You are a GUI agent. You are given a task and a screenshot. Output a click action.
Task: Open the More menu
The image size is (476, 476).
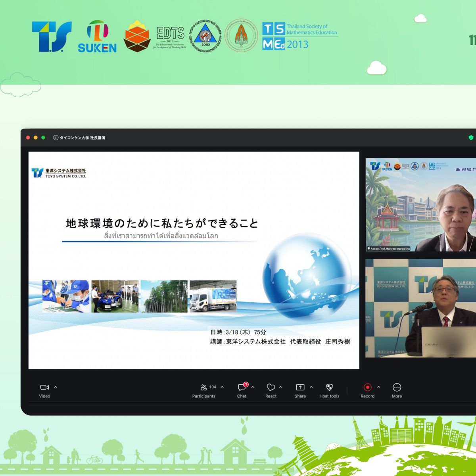[397, 388]
